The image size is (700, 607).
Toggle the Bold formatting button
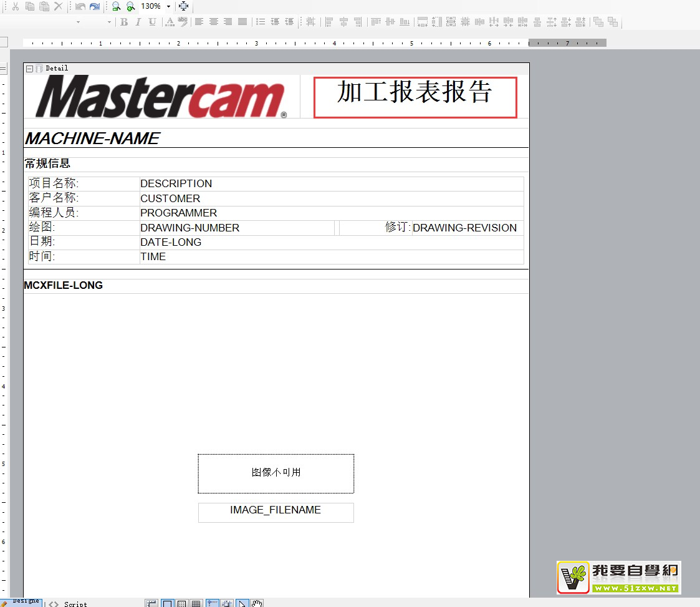click(124, 22)
